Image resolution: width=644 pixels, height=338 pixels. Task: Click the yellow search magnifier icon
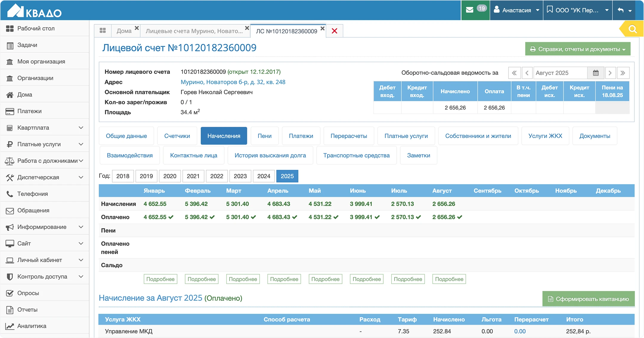click(633, 29)
